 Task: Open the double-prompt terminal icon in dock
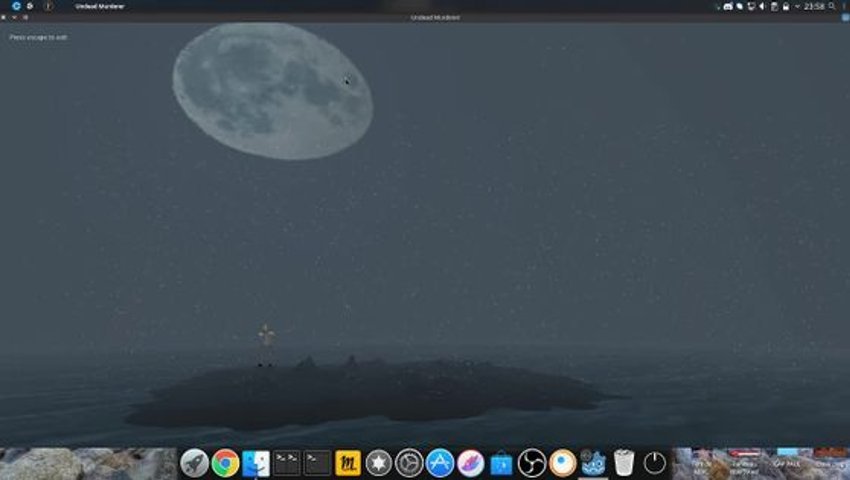[286, 463]
